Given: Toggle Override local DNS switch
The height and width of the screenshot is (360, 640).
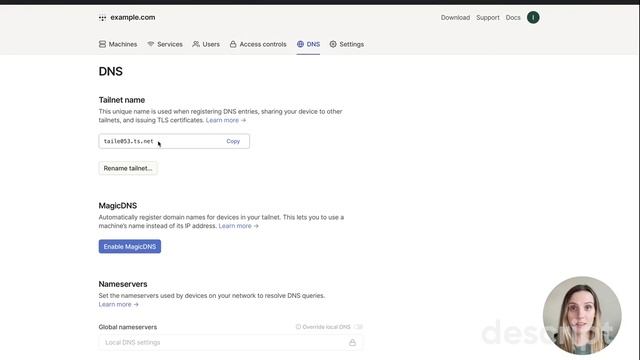Looking at the screenshot, I should point(358,327).
